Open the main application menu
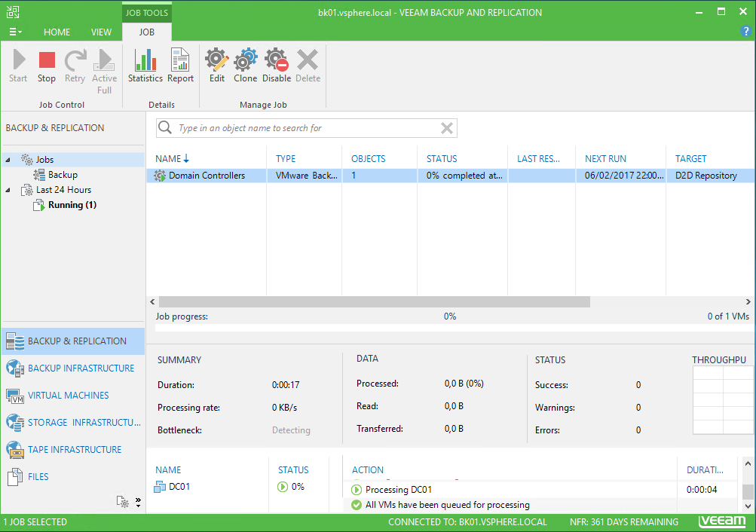 [x=15, y=32]
